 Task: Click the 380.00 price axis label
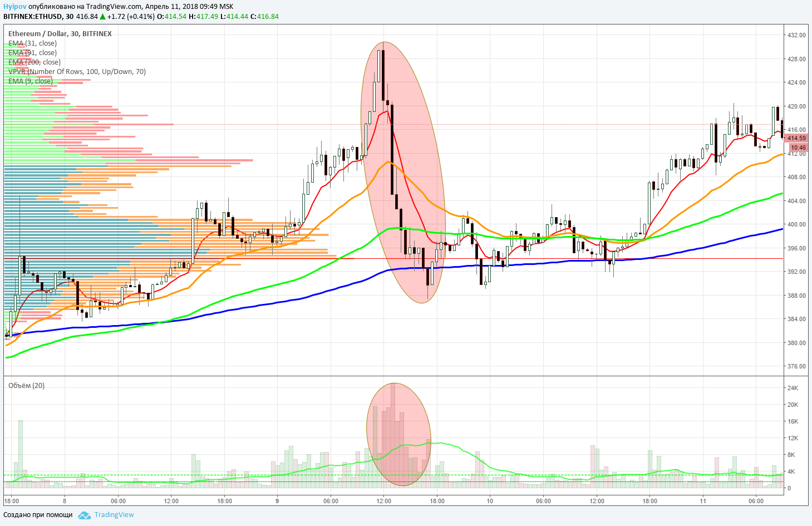[x=796, y=343]
